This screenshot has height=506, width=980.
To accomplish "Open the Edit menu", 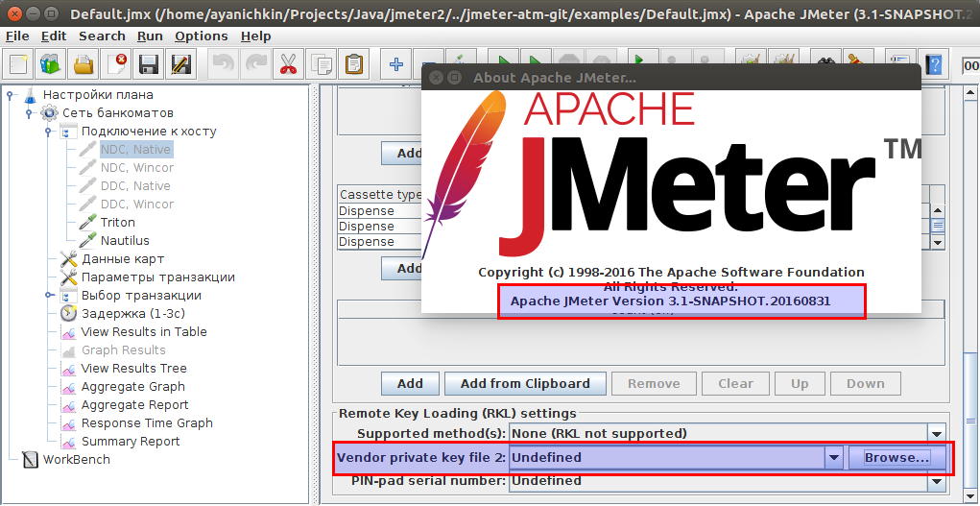I will point(54,36).
